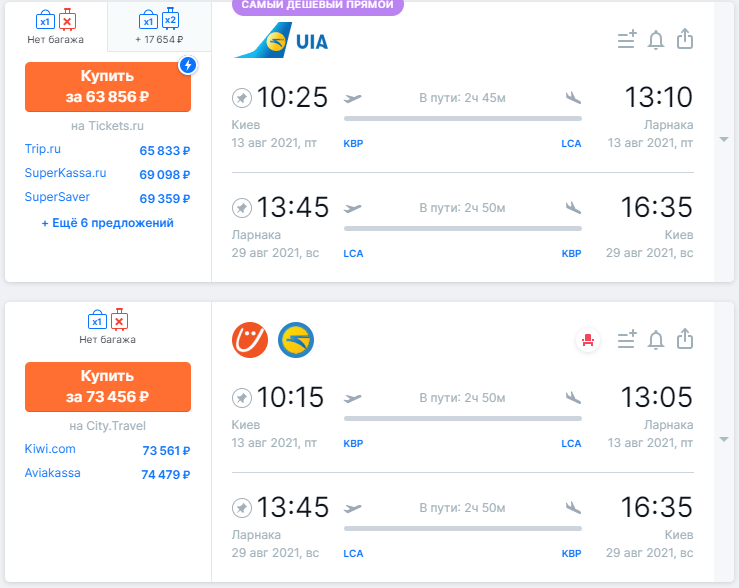Image resolution: width=739 pixels, height=588 pixels.
Task: Add the UIA ticket to favorites list
Action: tap(627, 39)
